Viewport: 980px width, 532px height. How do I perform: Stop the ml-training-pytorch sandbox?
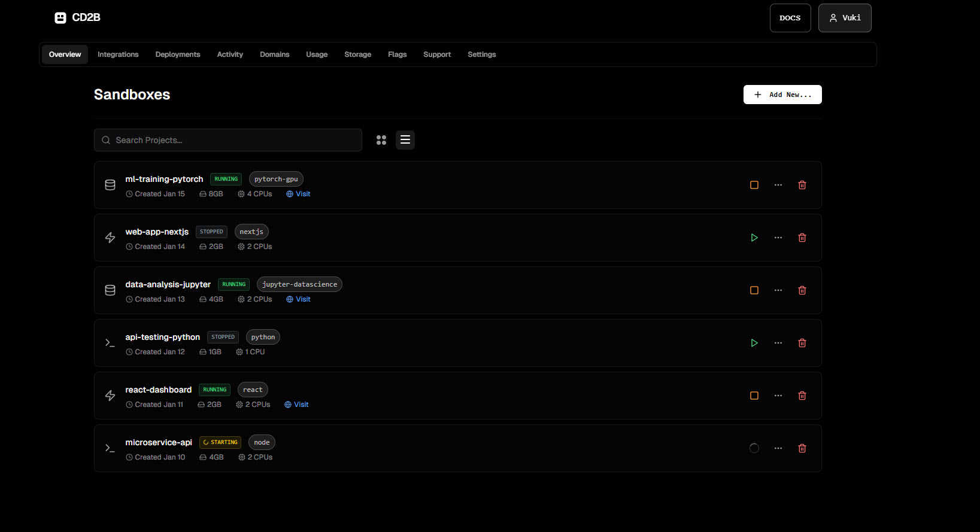[754, 185]
